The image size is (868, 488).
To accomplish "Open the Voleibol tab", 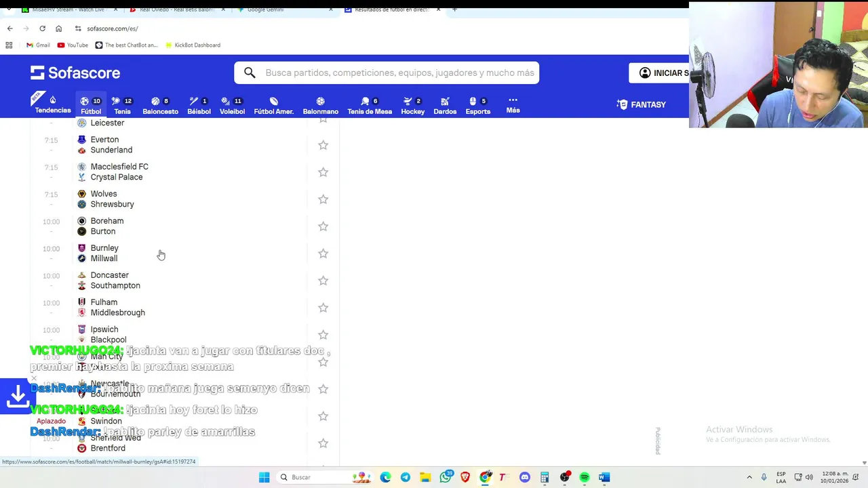I will click(232, 105).
